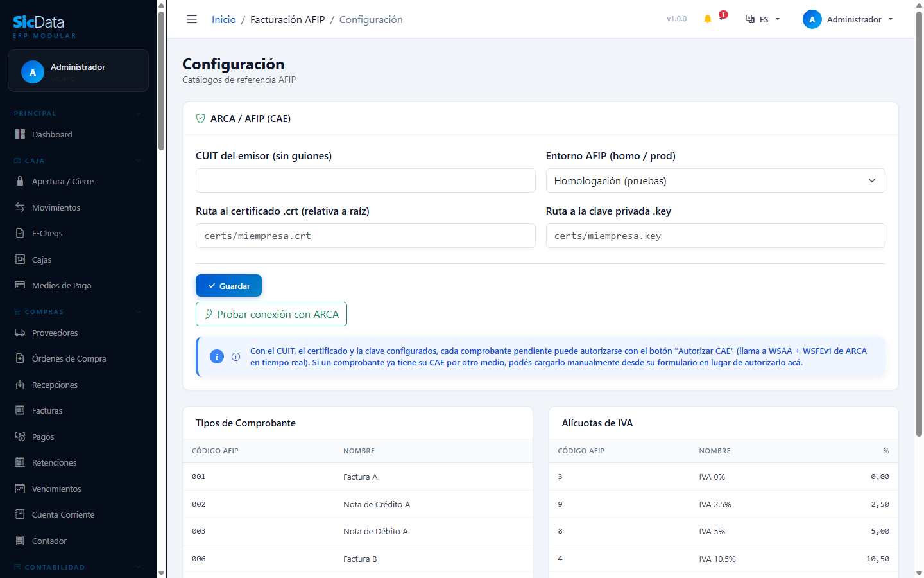Image resolution: width=924 pixels, height=578 pixels.
Task: Click the Proveedores truck icon
Action: 20,333
